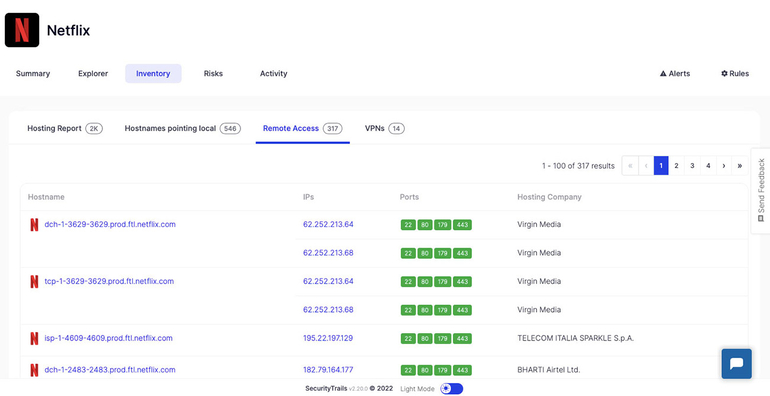Click port 80 badge for 195.22.197.129
770x396 pixels.
(x=425, y=339)
